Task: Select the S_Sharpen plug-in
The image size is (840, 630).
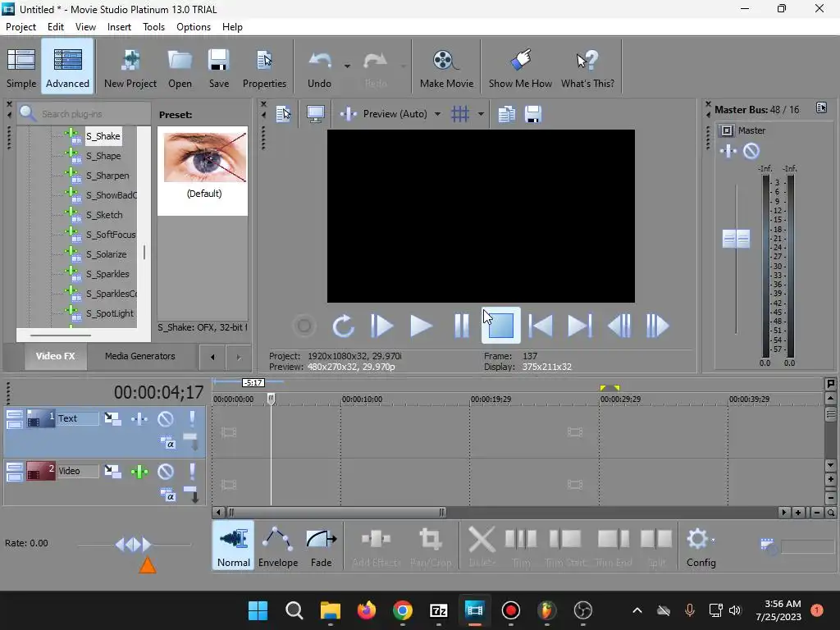Action: click(107, 176)
